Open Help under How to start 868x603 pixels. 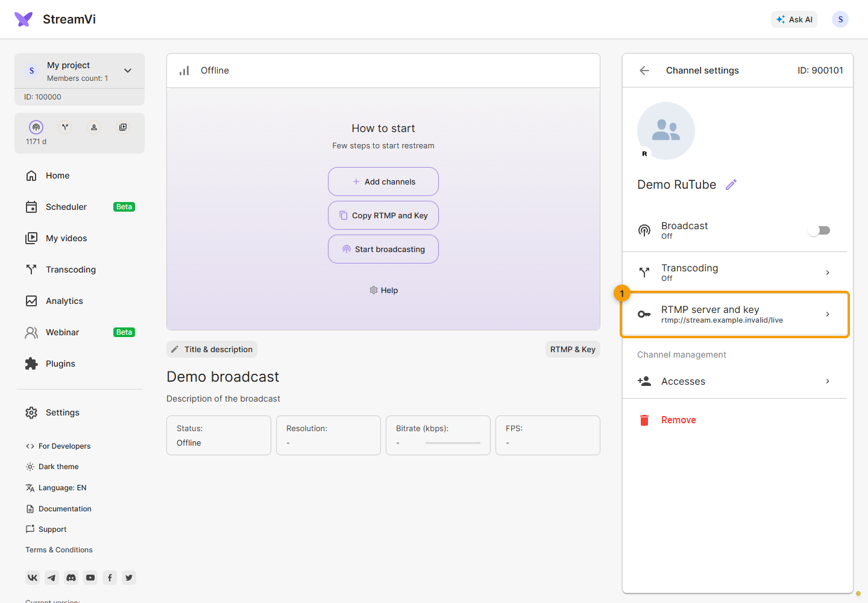383,290
